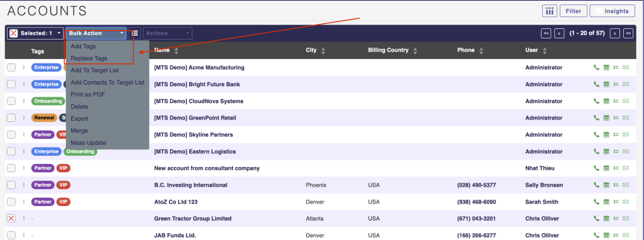Choose Replace Tags from Bulk Action menu
Image resolution: width=644 pixels, height=240 pixels.
click(89, 58)
